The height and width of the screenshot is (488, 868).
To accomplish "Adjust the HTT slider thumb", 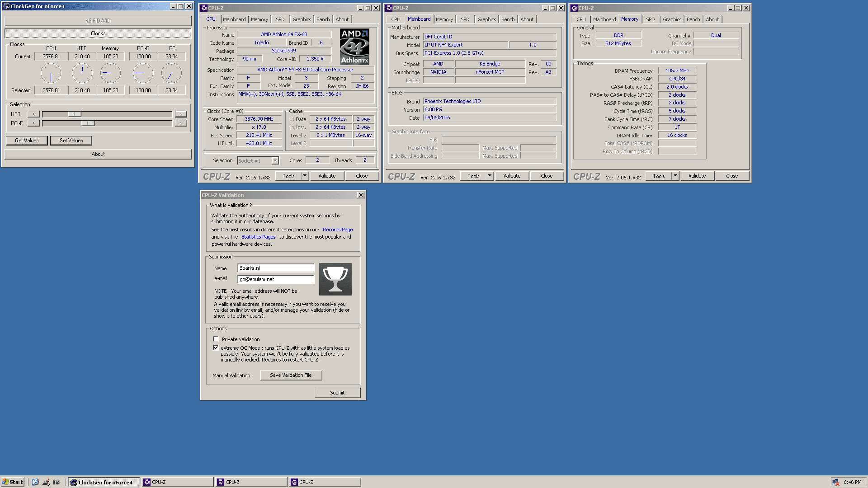I will click(x=75, y=114).
